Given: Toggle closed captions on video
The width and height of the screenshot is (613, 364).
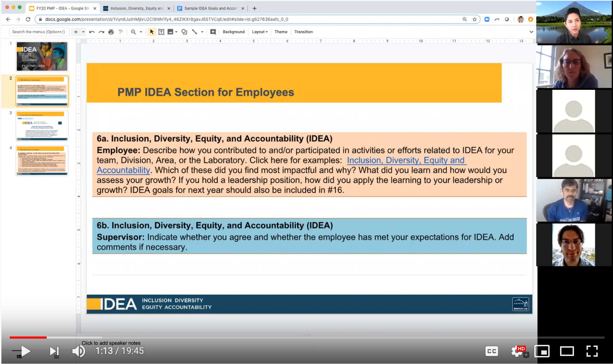Looking at the screenshot, I should point(491,351).
